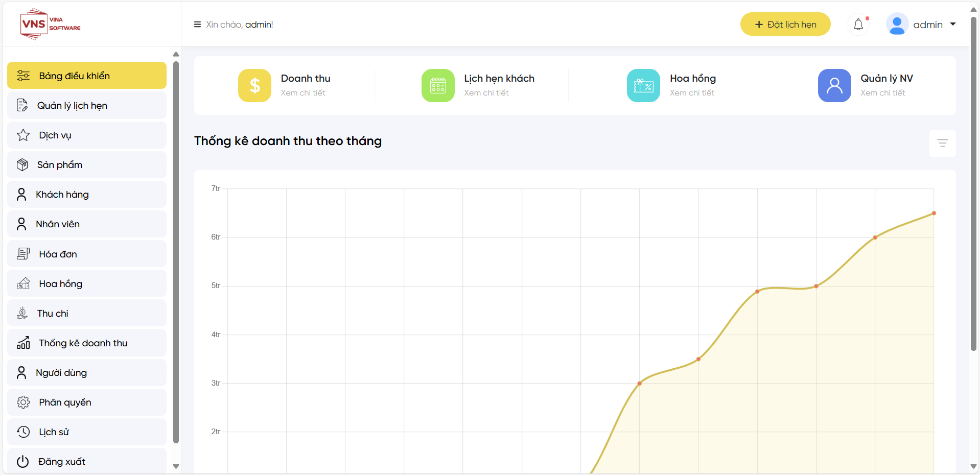
Task: Click the Nhân viên person icon
Action: [x=21, y=224]
